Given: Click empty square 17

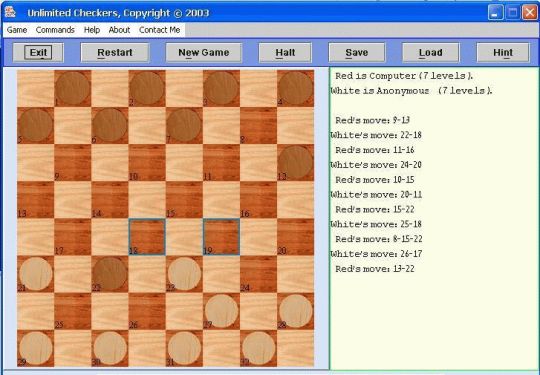Looking at the screenshot, I should pyautogui.click(x=73, y=237).
